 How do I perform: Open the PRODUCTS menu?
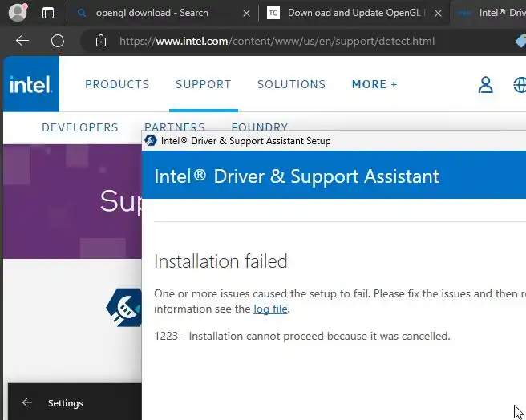(x=117, y=84)
